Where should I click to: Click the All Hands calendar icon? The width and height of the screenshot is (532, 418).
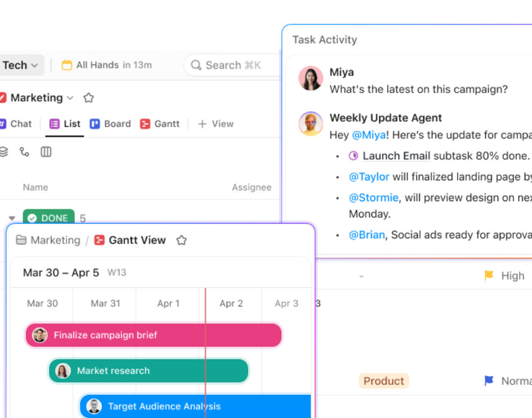pyautogui.click(x=67, y=65)
